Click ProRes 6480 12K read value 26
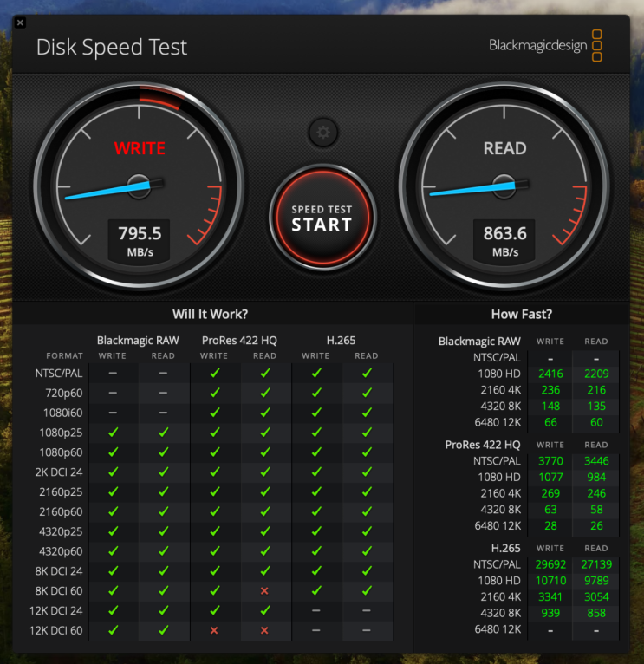 tap(596, 525)
